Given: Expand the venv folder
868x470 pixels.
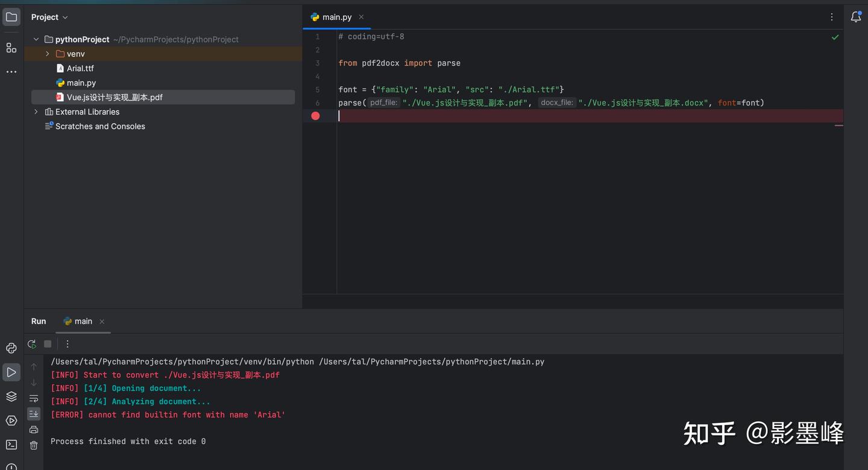Looking at the screenshot, I should pyautogui.click(x=48, y=54).
